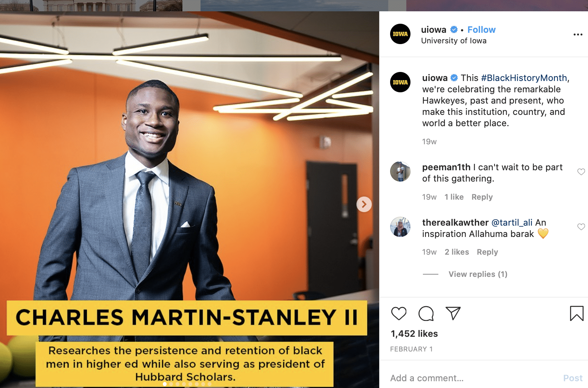This screenshot has height=388, width=588.
Task: Open the #BlackHistoryMonth hashtag
Action: click(x=524, y=78)
